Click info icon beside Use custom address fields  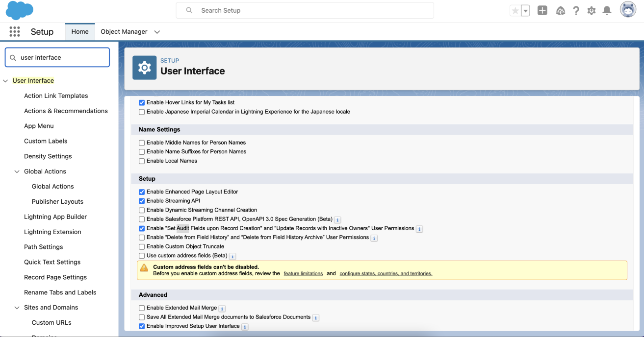(232, 256)
